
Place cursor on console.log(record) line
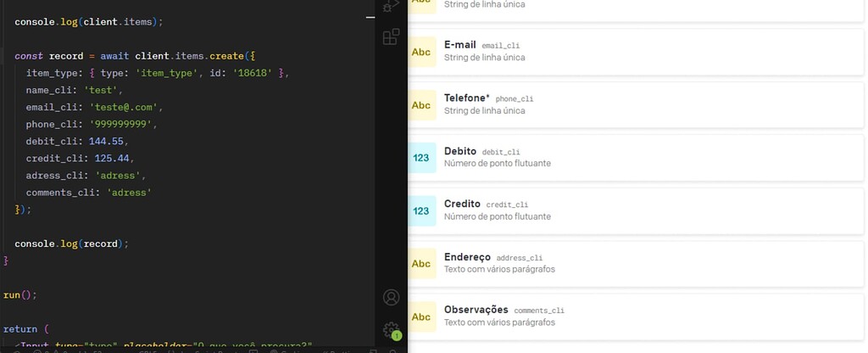tap(71, 244)
